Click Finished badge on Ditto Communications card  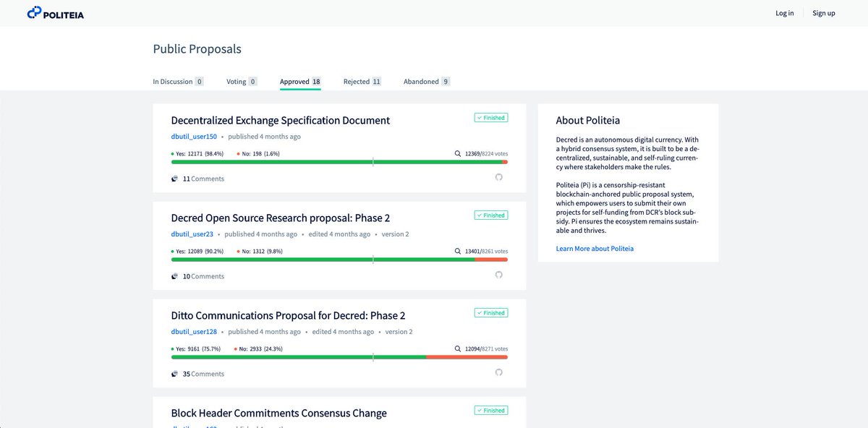(491, 313)
